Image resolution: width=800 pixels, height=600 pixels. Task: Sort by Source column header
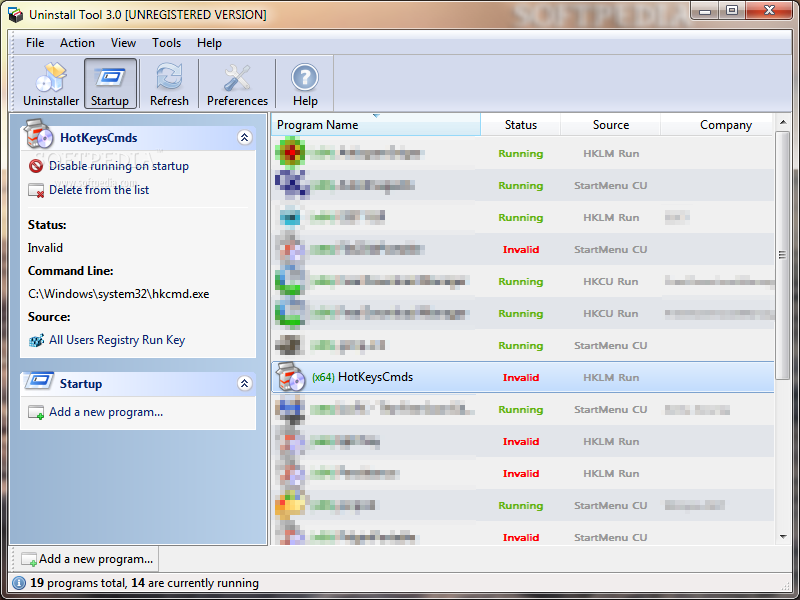tap(611, 125)
